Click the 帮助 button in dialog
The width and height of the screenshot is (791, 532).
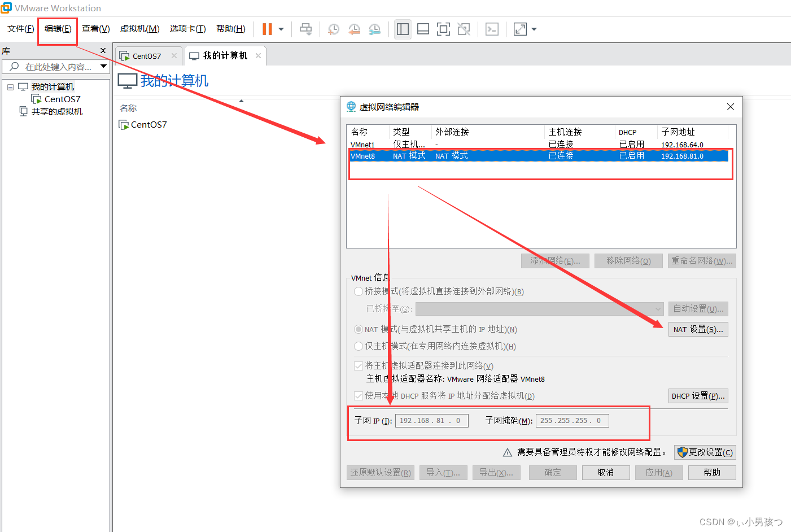tap(712, 473)
